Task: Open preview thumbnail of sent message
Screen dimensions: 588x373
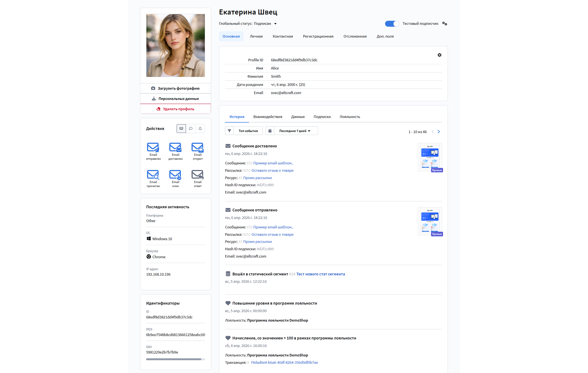Action: [430, 221]
